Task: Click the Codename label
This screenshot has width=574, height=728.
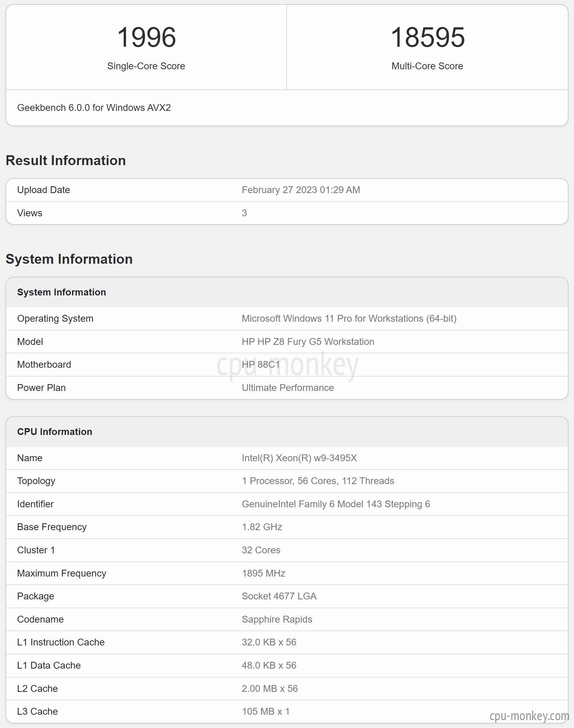Action: (40, 619)
